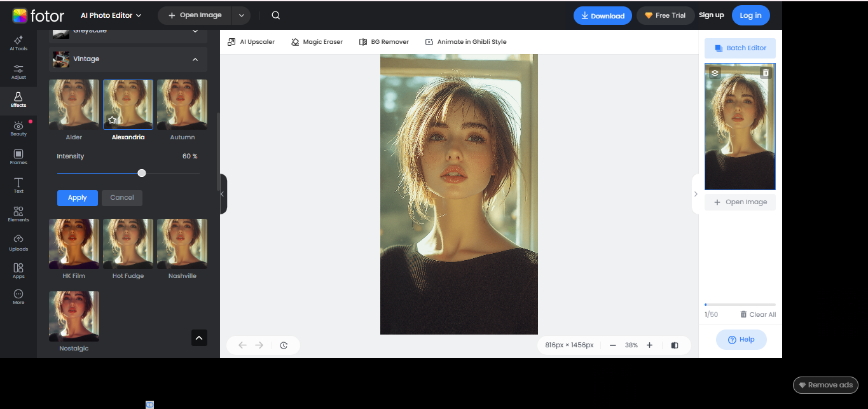Adjust the Intensity slider handle
The image size is (868, 409).
click(x=141, y=172)
